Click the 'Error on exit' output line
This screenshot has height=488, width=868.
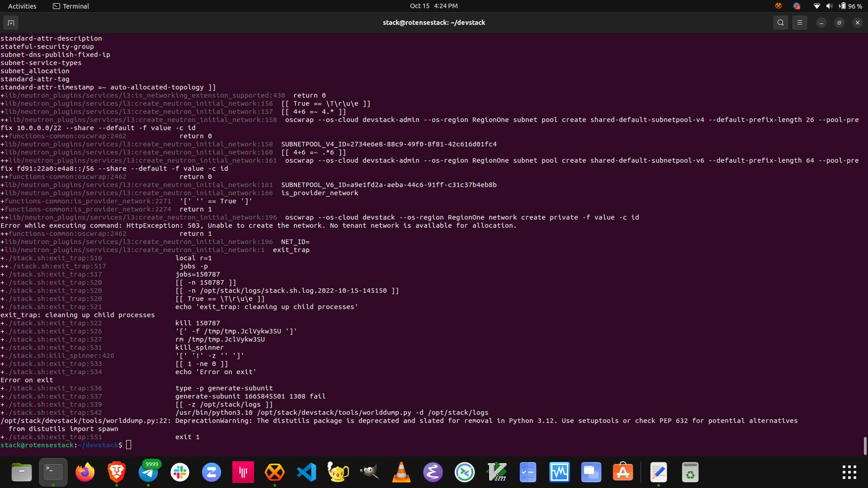coord(27,380)
